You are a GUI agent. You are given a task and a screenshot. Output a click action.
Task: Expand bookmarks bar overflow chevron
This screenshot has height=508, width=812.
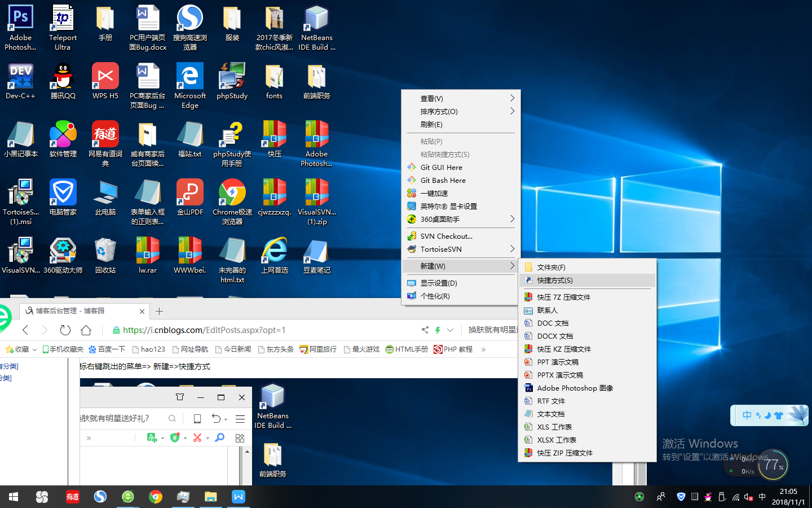tap(483, 349)
